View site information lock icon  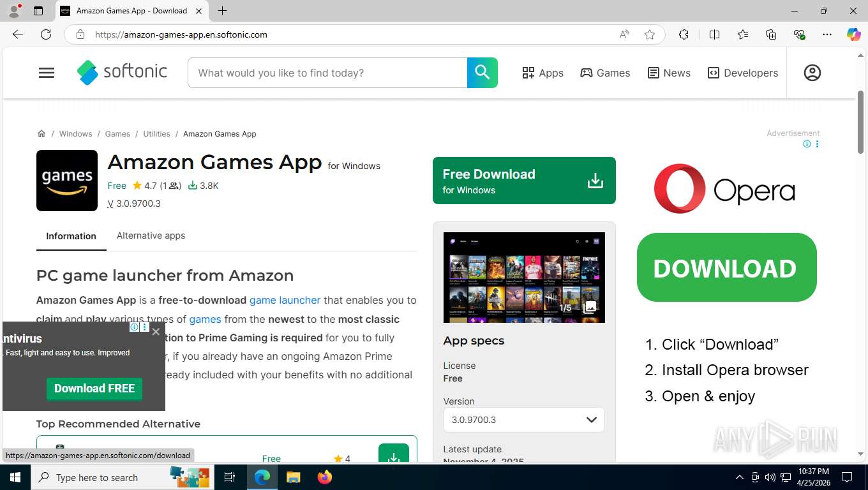click(x=80, y=34)
